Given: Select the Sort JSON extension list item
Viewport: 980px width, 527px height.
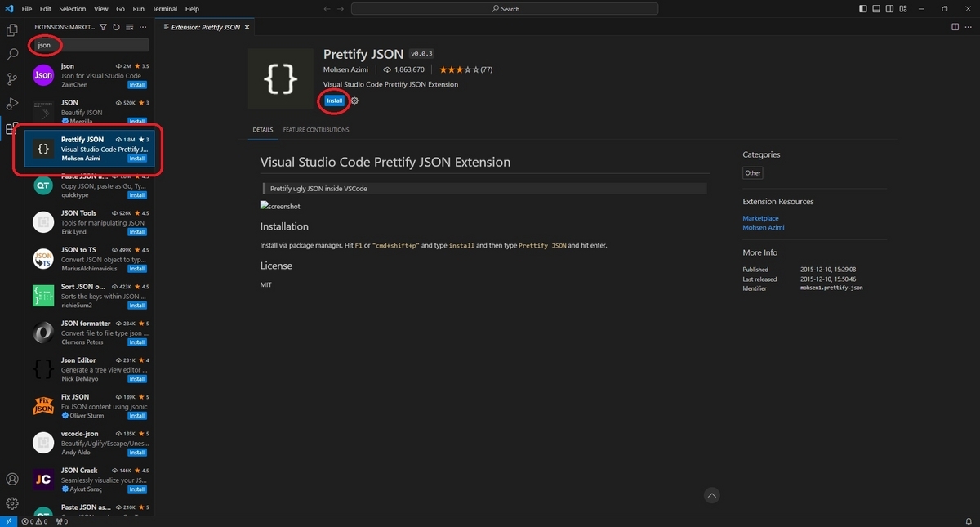Looking at the screenshot, I should [90, 296].
